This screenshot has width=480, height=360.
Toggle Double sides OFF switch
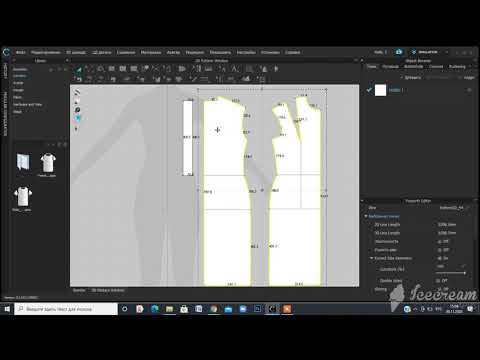(442, 281)
